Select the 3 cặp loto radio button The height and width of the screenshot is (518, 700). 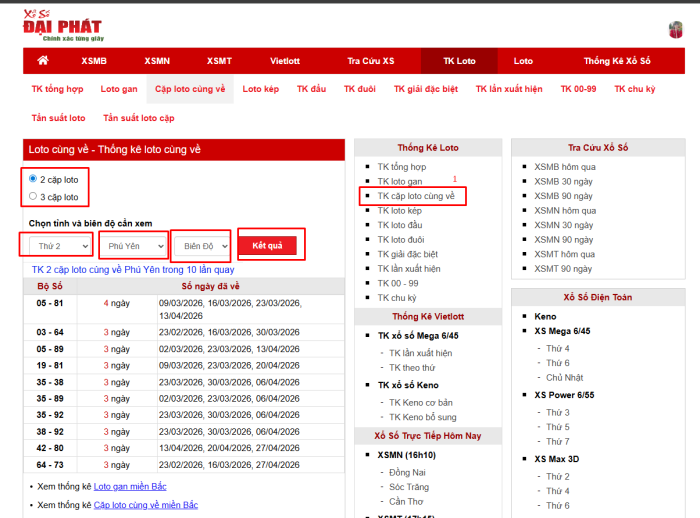(33, 196)
